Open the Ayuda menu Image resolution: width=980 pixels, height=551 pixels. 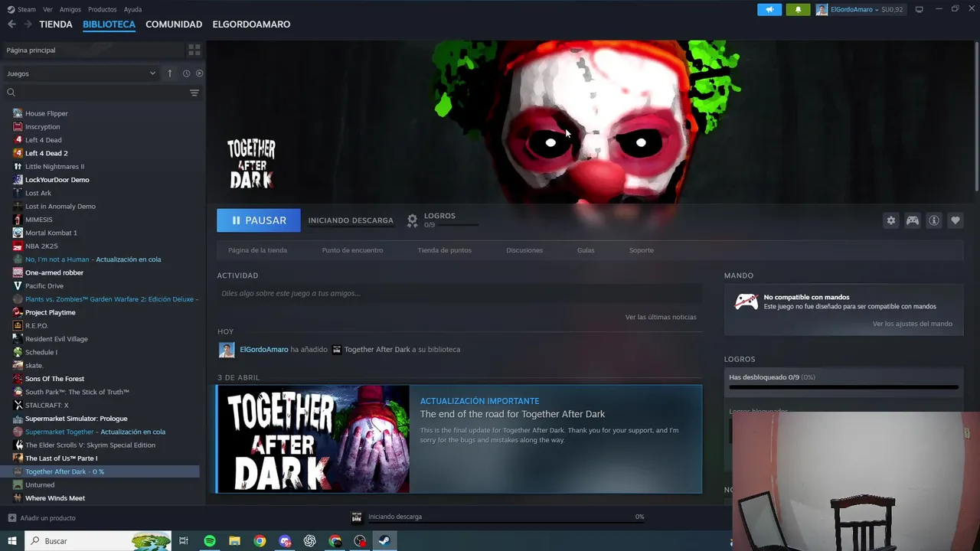click(132, 9)
